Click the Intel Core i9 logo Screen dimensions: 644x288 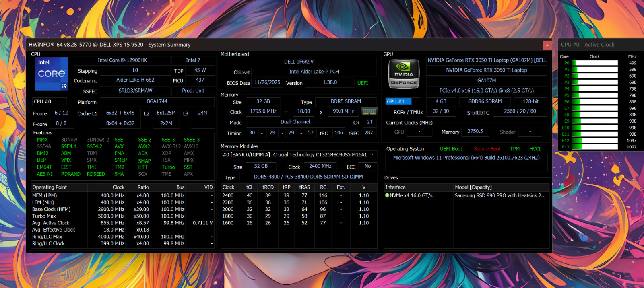click(x=52, y=73)
